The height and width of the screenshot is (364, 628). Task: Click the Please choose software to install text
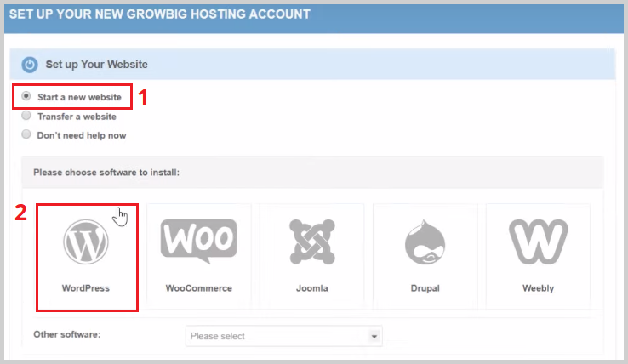tap(106, 173)
